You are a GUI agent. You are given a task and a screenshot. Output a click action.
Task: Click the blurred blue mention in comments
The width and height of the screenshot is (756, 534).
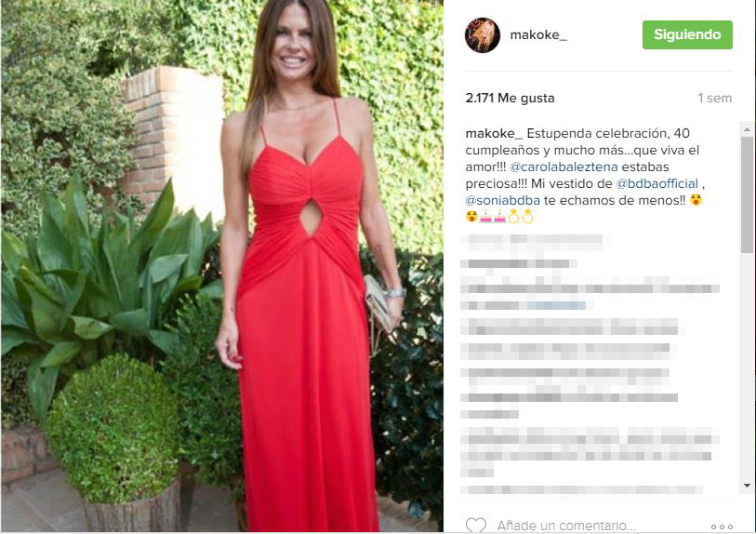[556, 305]
